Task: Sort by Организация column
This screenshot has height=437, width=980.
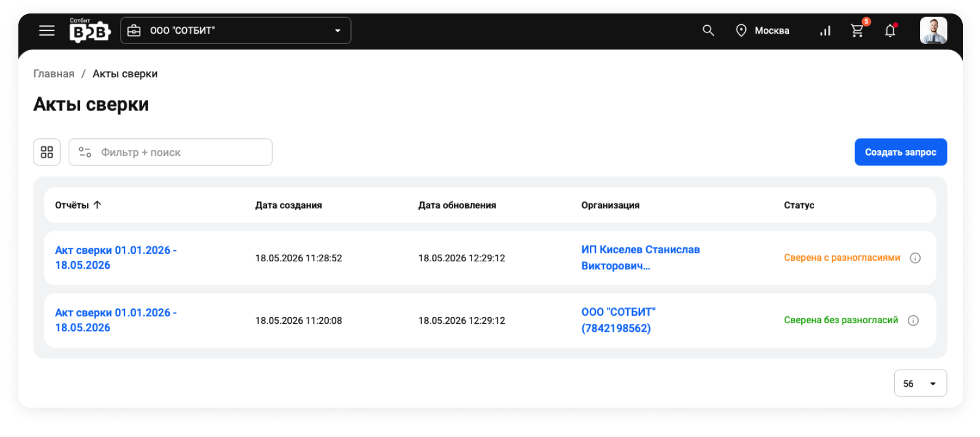Action: [610, 205]
